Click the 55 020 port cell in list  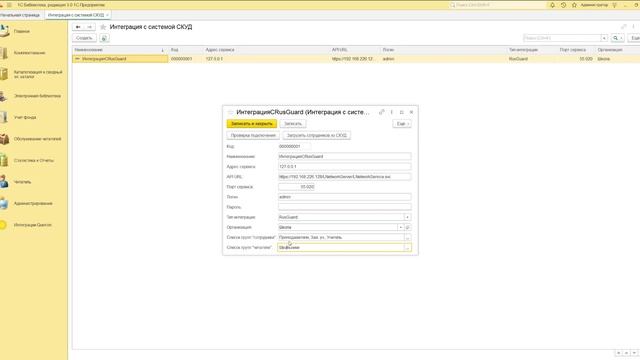[586, 59]
